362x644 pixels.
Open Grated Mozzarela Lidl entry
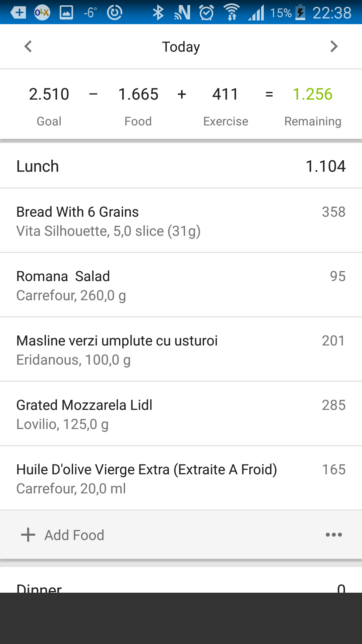[x=181, y=414]
